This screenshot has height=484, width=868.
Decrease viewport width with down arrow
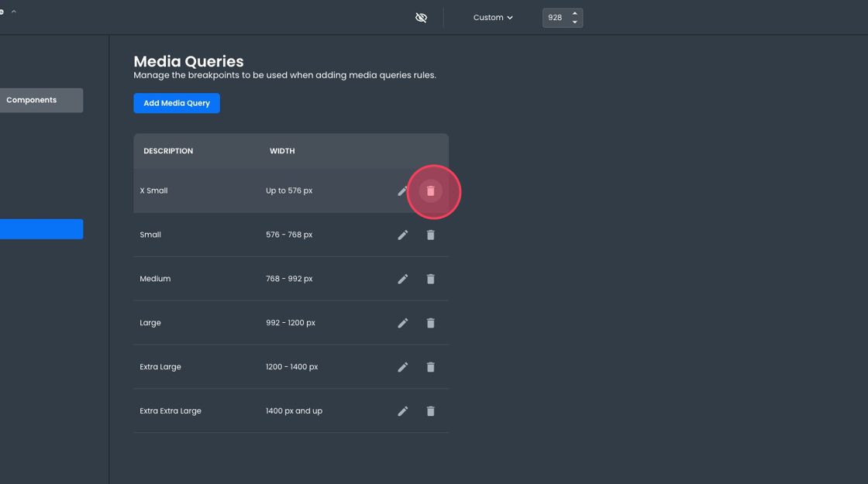(574, 22)
